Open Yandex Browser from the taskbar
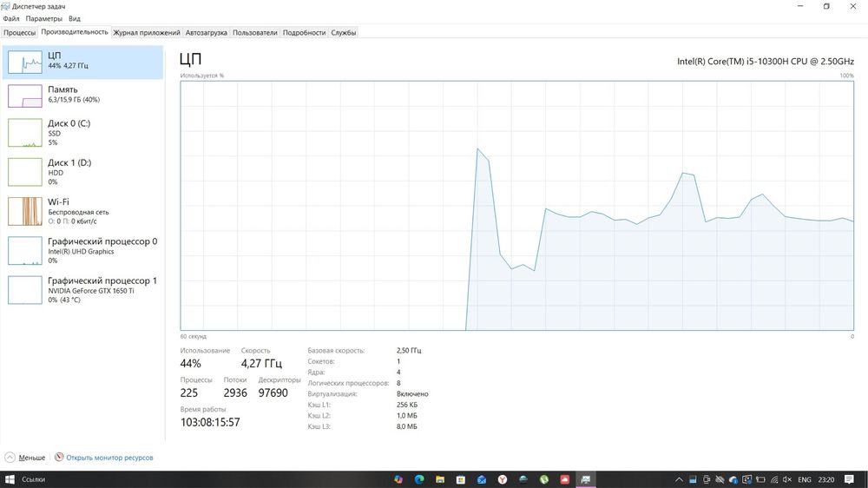868x488 pixels. tap(503, 479)
